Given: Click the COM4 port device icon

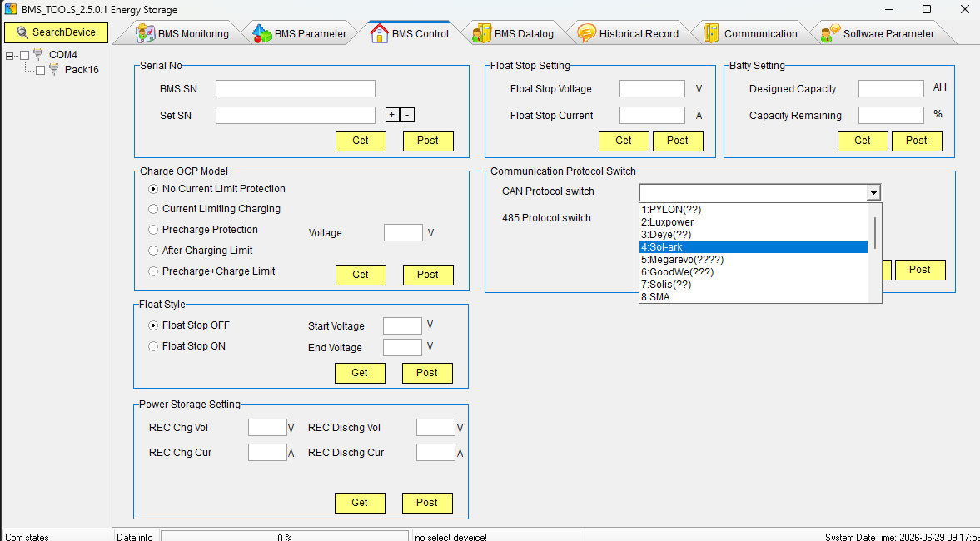Looking at the screenshot, I should point(38,54).
